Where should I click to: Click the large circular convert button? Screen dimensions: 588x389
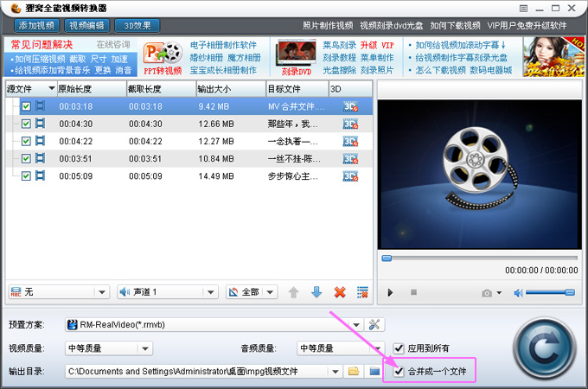point(546,348)
